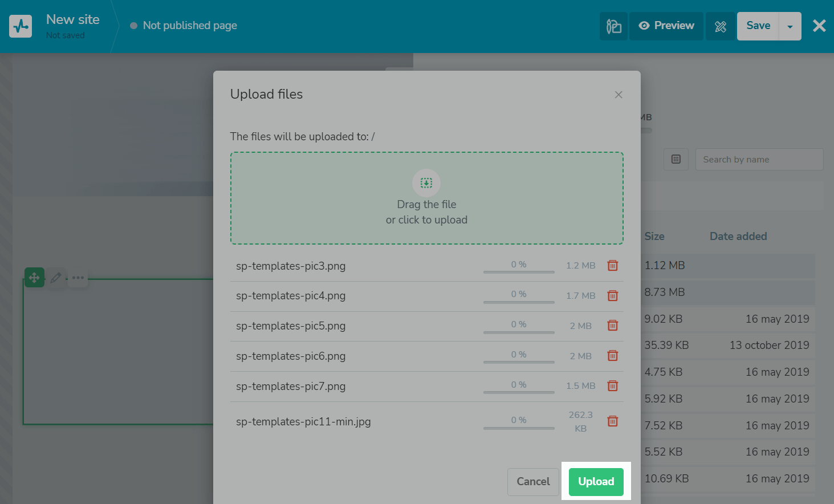
Task: Click the green Upload button
Action: [x=596, y=481]
